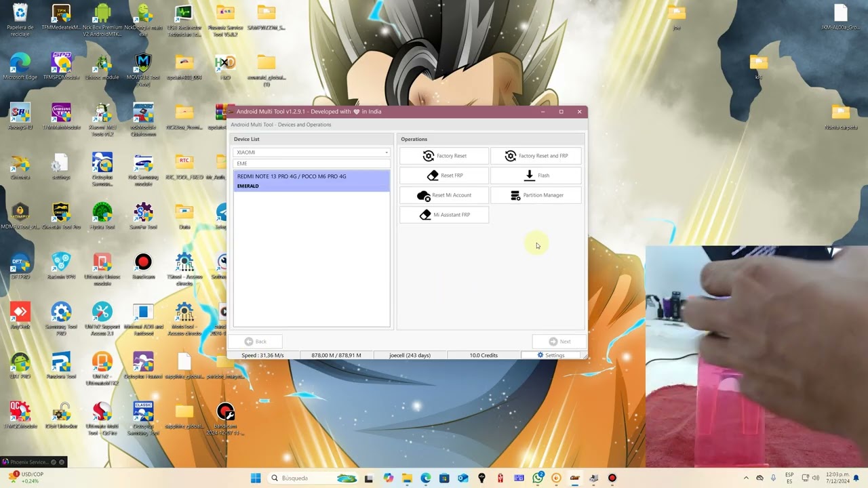
Task: Open the XIAOMI brand dropdown
Action: [312, 152]
